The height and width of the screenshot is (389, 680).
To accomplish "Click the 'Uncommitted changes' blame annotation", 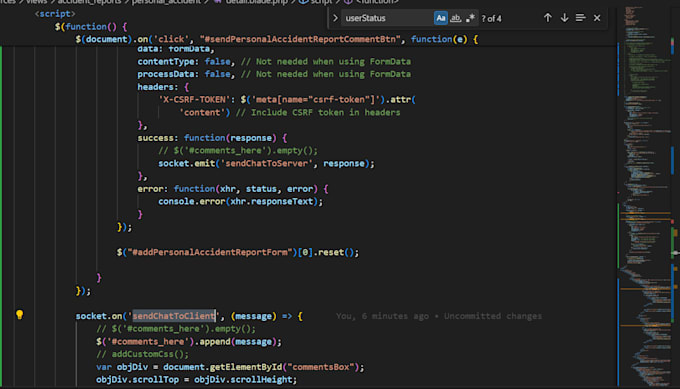I will point(493,316).
